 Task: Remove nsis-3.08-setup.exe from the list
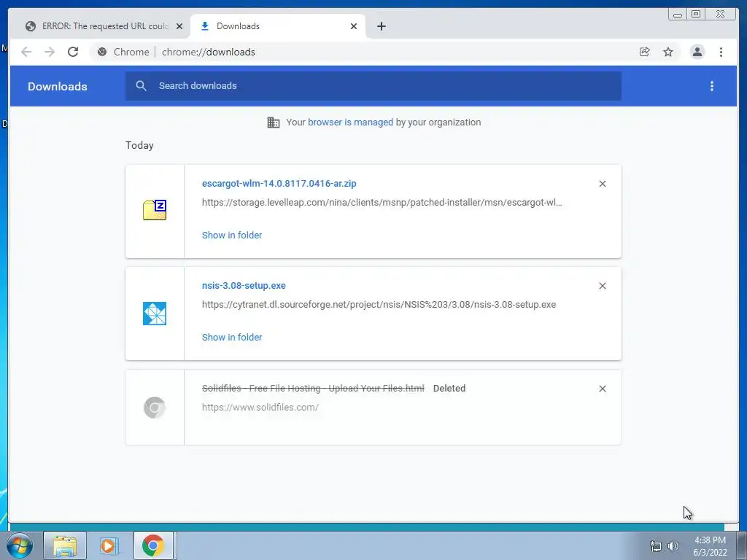click(x=602, y=286)
